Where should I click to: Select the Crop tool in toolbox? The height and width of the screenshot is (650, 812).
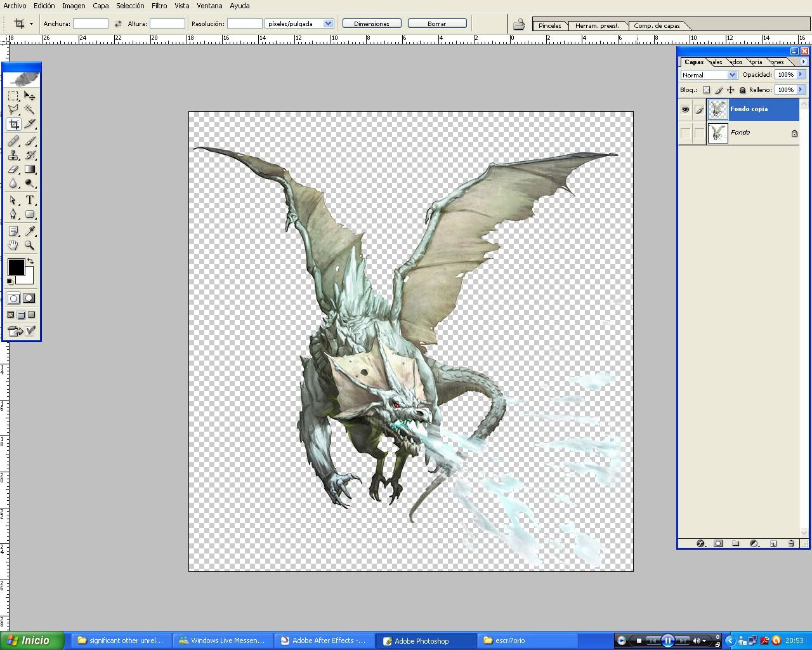coord(13,124)
